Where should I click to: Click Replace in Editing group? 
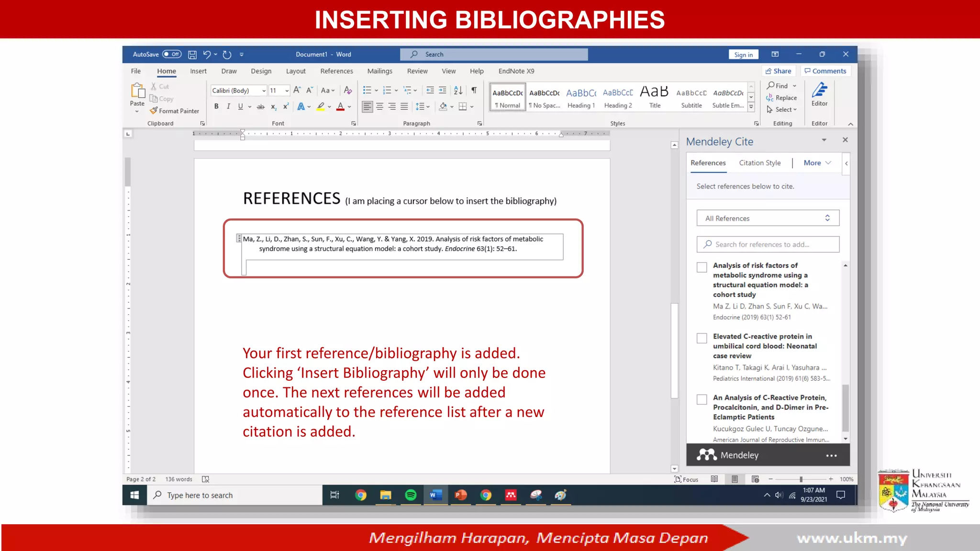781,98
